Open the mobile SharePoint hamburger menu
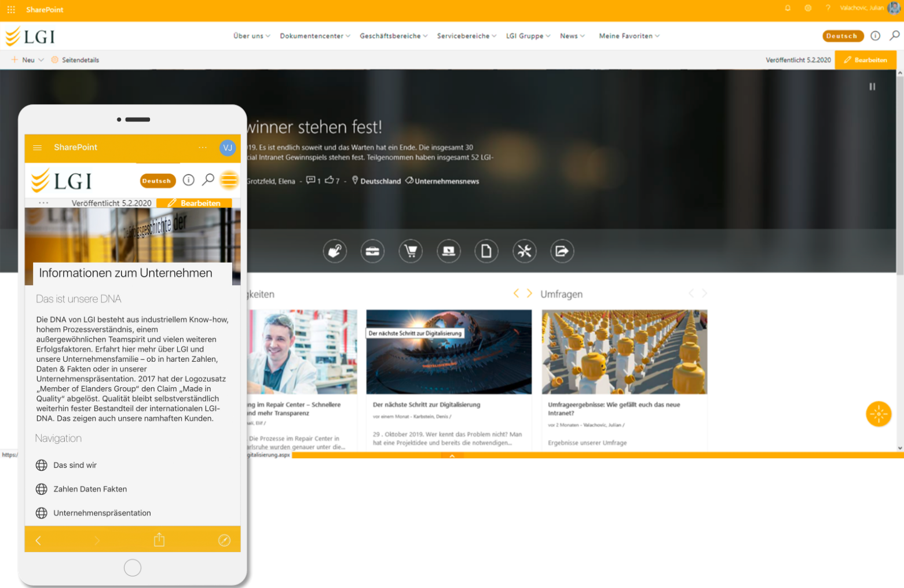 click(38, 148)
